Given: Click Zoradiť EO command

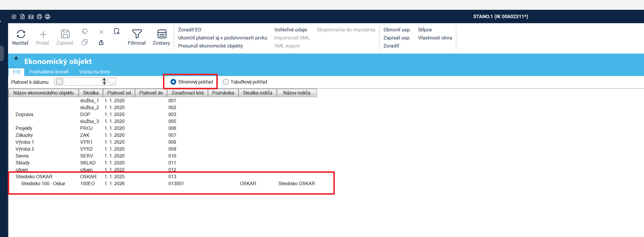Looking at the screenshot, I should click(189, 30).
